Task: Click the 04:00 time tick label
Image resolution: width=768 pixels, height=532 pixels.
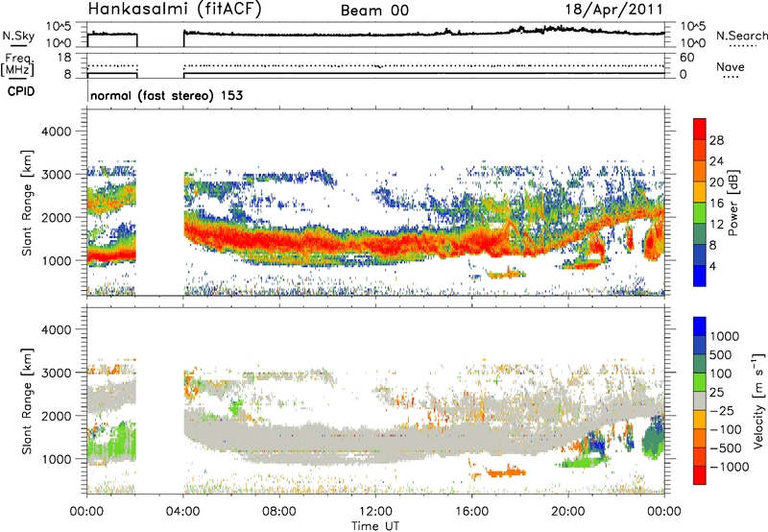Action: coord(182,512)
